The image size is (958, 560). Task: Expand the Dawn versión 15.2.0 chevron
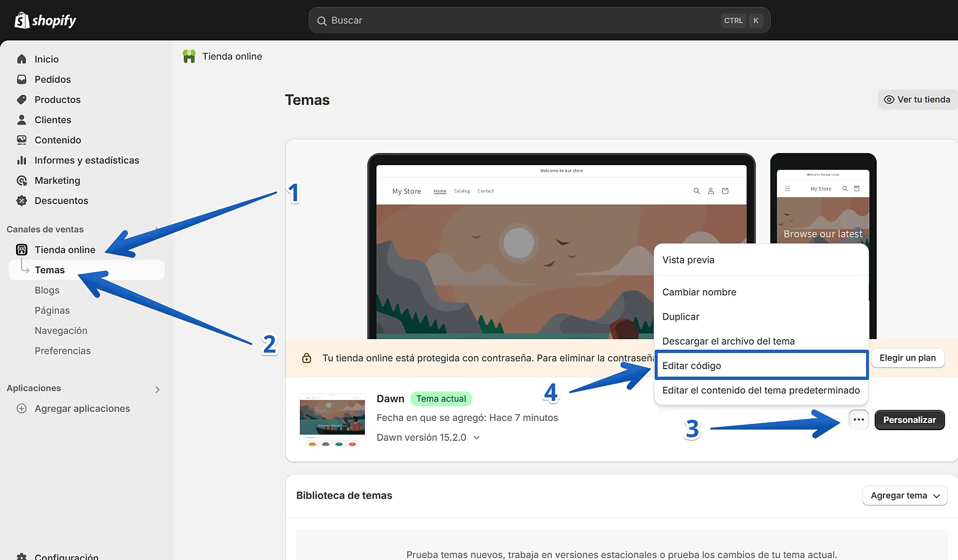pyautogui.click(x=477, y=438)
